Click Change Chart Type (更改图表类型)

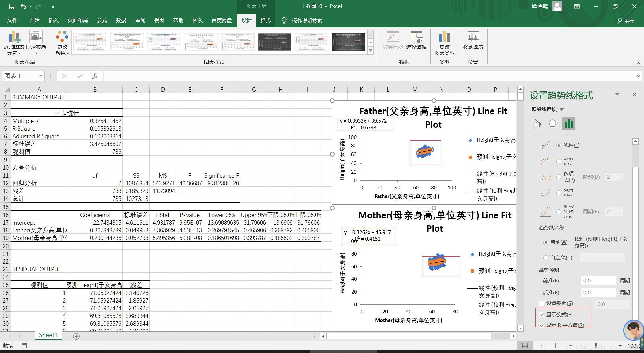click(x=444, y=43)
